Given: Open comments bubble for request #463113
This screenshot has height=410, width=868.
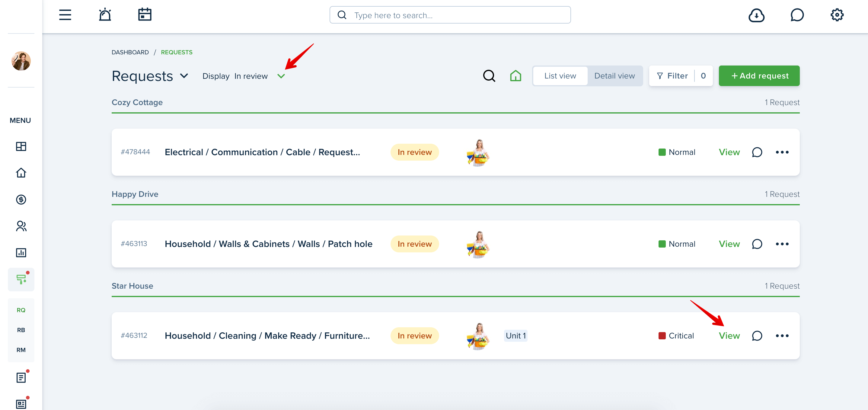Looking at the screenshot, I should click(757, 244).
